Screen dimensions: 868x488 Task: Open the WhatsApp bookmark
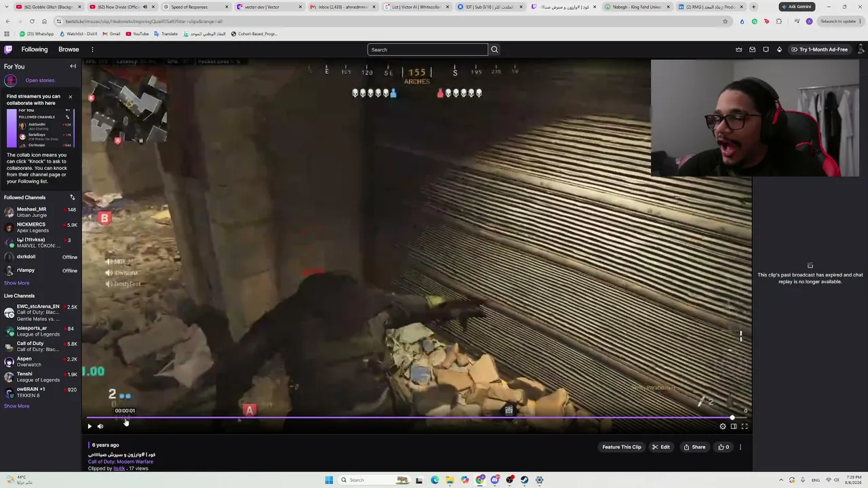point(37,34)
